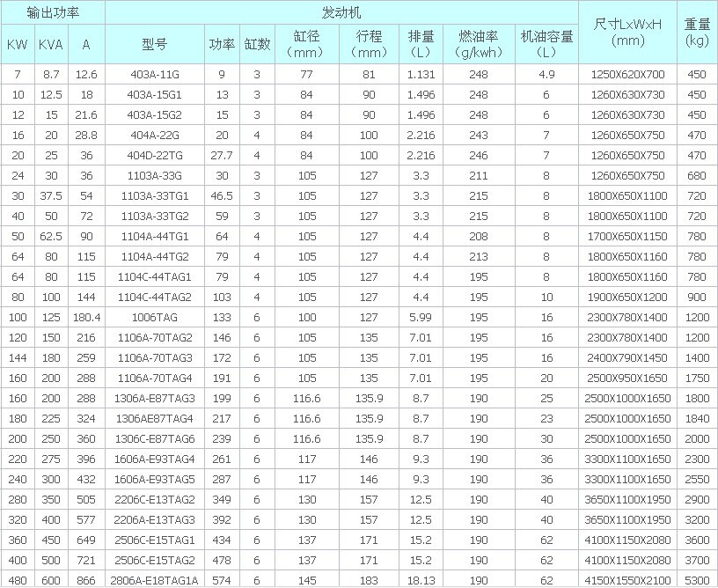
Task: Click model cell 1106A-70TAG2
Action: pos(155,337)
